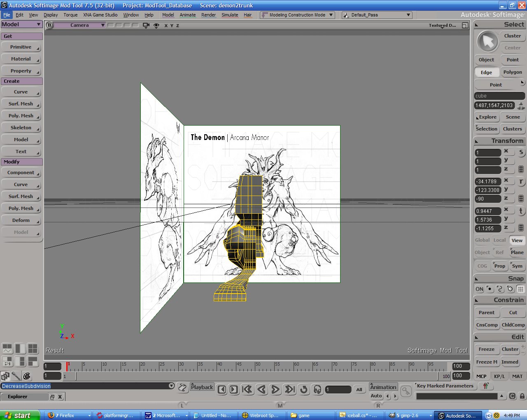
Task: Collapse the Snap panel
Action: point(477,279)
